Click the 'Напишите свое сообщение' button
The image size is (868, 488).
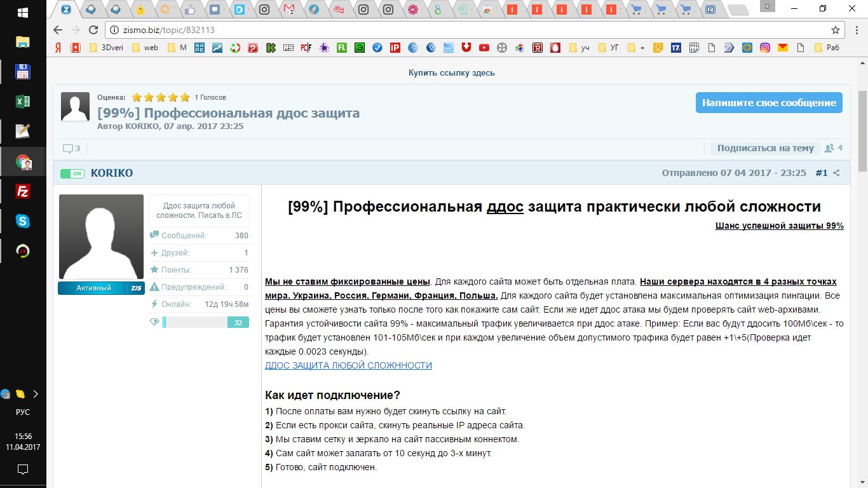pos(769,103)
